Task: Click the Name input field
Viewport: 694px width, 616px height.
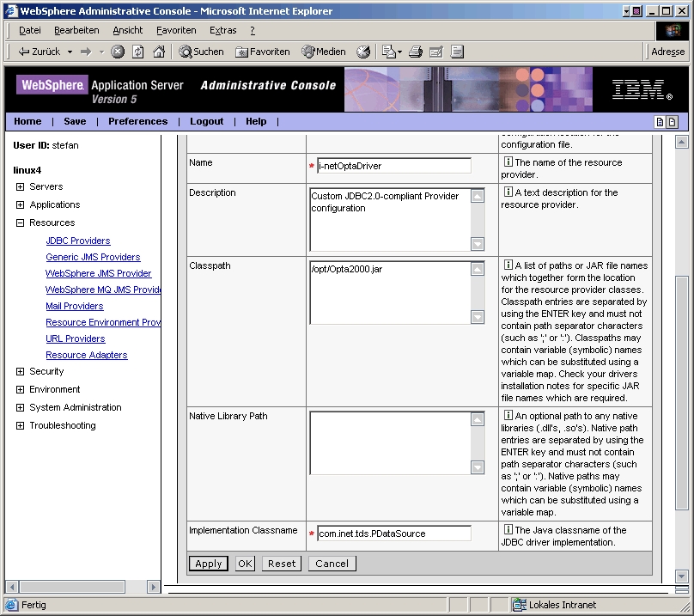Action: tap(394, 166)
